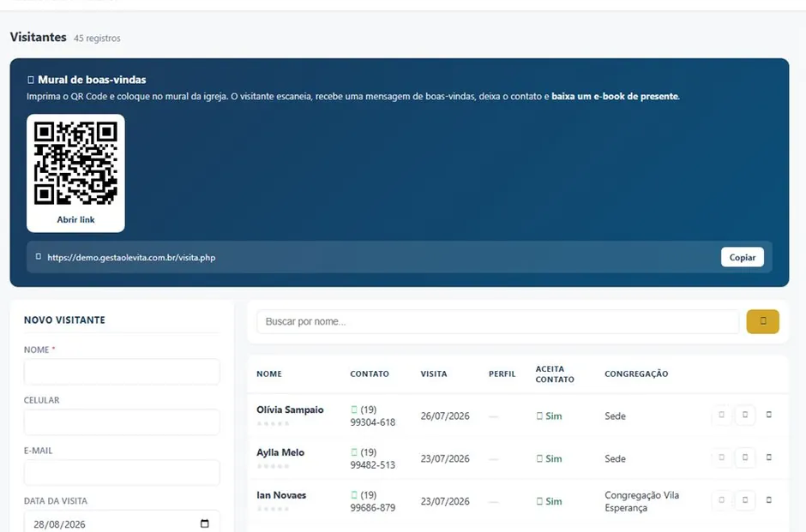Click the phone icon beside Olívia Sampaio's number

tap(354, 409)
